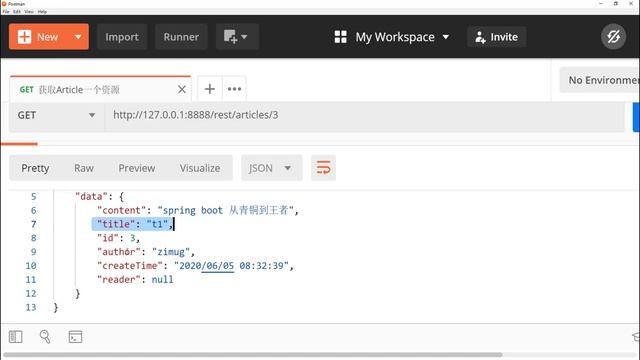Click the "data": { line
Screen dimensions: 640x360
click(x=99, y=196)
